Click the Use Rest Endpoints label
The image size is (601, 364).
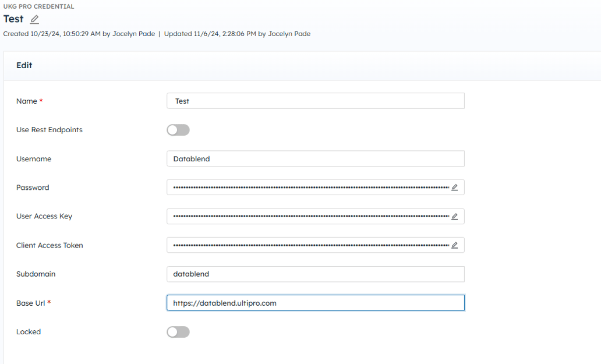tap(50, 130)
